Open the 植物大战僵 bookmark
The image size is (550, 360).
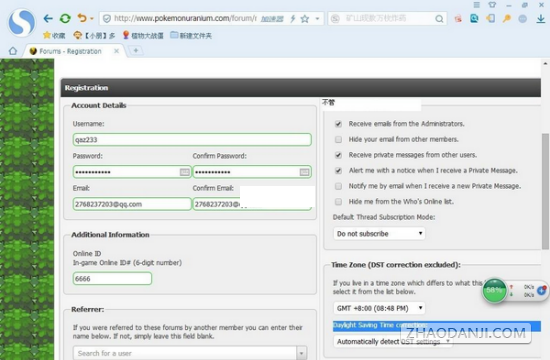pyautogui.click(x=143, y=35)
